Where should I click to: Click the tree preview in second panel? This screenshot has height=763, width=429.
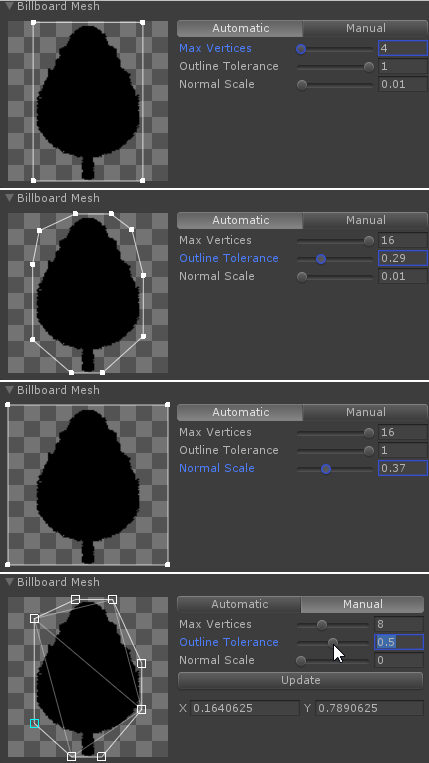(88, 293)
